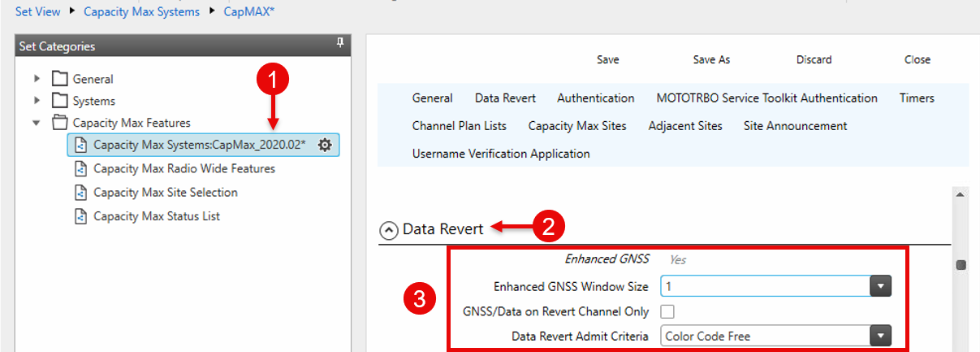Expand the Systems tree node arrow
Viewport: 980px width, 352px height.
tap(37, 101)
